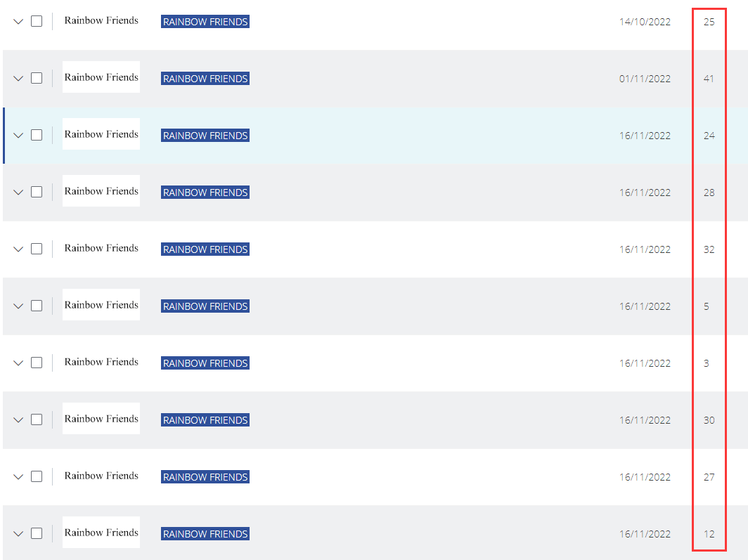
Task: Mark the checkbox in the row with count 12
Action: [x=37, y=533]
